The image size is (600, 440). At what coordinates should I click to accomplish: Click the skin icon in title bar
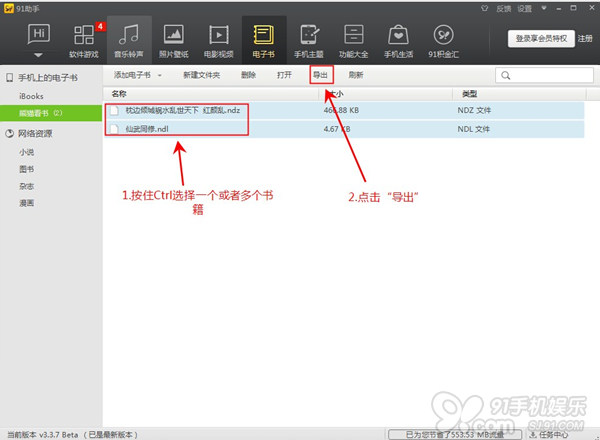click(484, 8)
